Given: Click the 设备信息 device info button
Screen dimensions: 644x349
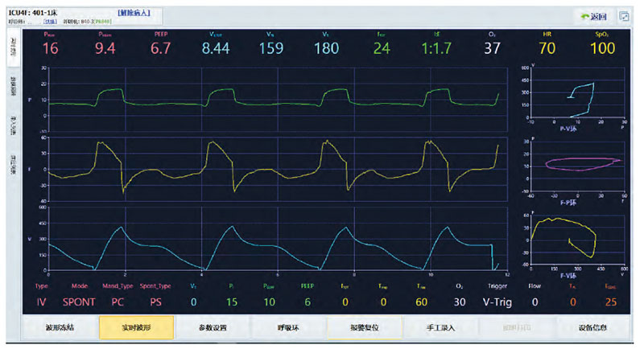Looking at the screenshot, I should point(592,327).
